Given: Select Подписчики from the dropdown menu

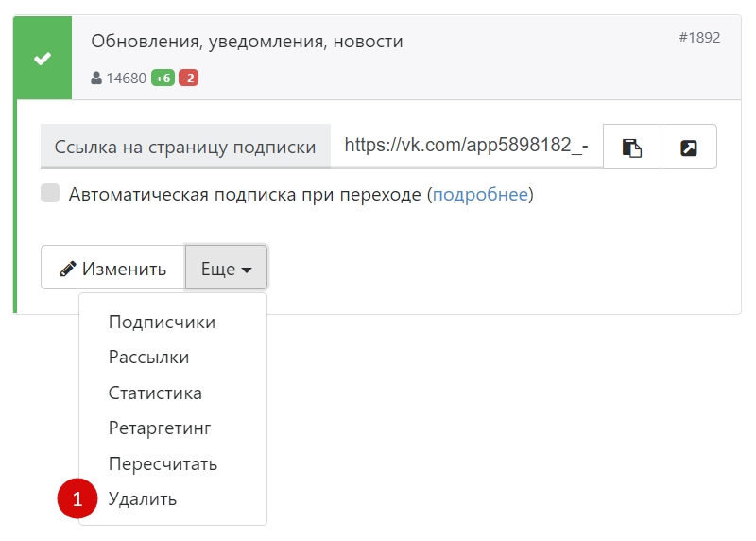Looking at the screenshot, I should (x=162, y=323).
